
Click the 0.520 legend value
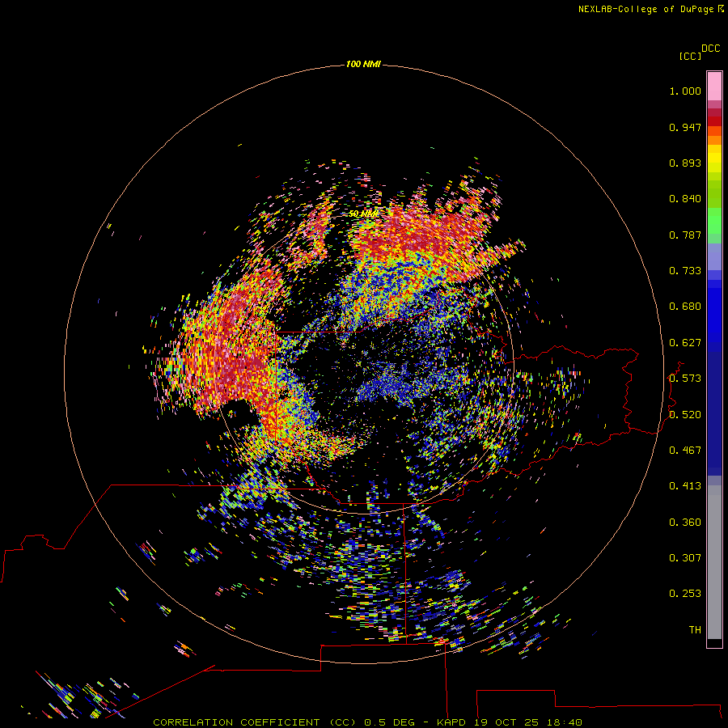click(685, 415)
